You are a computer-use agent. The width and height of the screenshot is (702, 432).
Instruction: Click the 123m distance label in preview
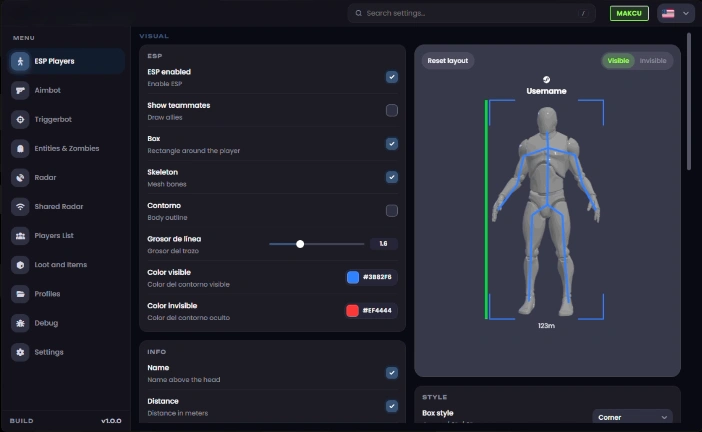(x=546, y=326)
